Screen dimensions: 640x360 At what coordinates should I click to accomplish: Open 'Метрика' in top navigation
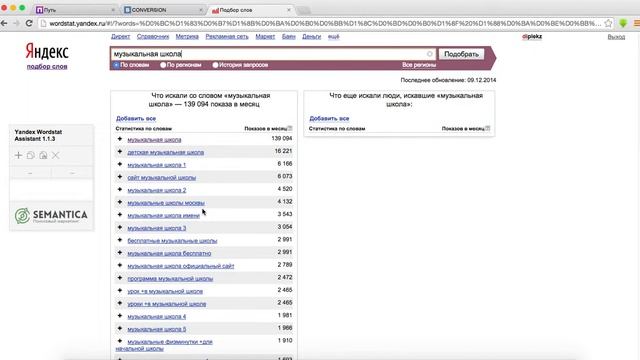(x=187, y=37)
